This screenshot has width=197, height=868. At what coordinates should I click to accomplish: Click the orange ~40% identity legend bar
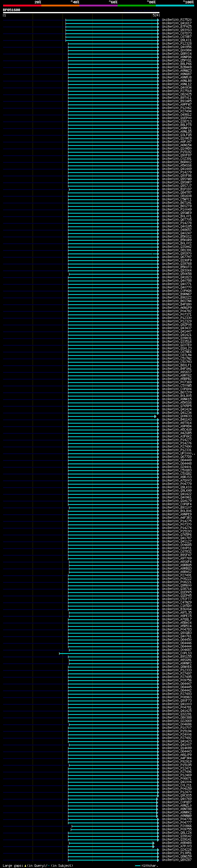[60, 6]
